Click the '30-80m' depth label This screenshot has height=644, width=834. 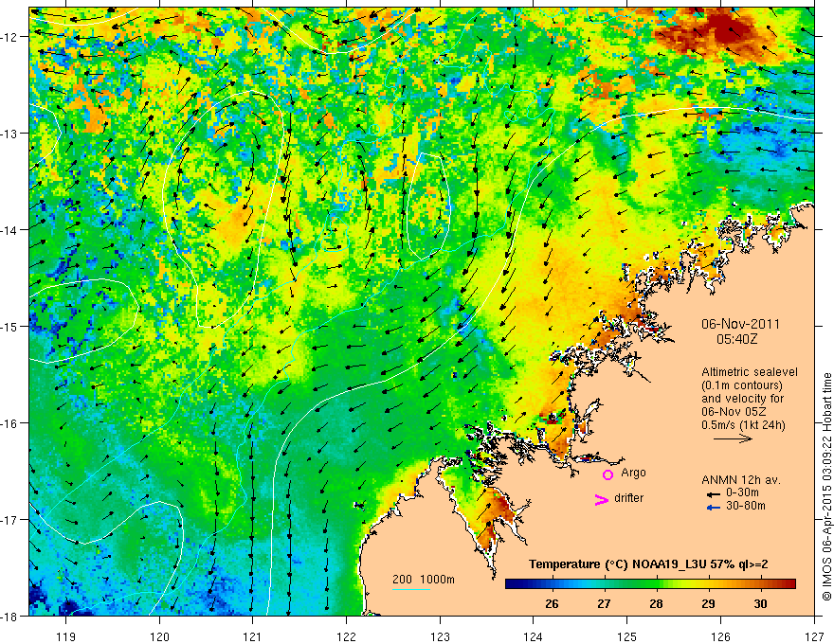point(746,506)
